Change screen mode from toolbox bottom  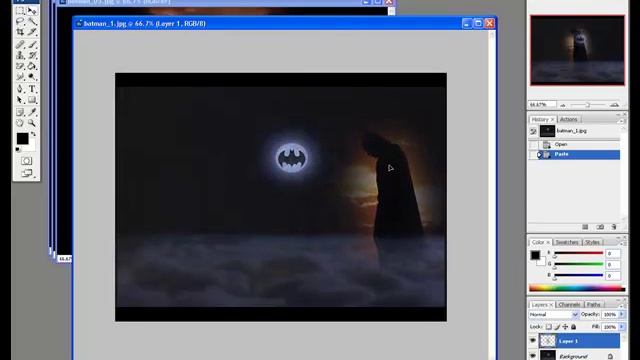(x=27, y=173)
